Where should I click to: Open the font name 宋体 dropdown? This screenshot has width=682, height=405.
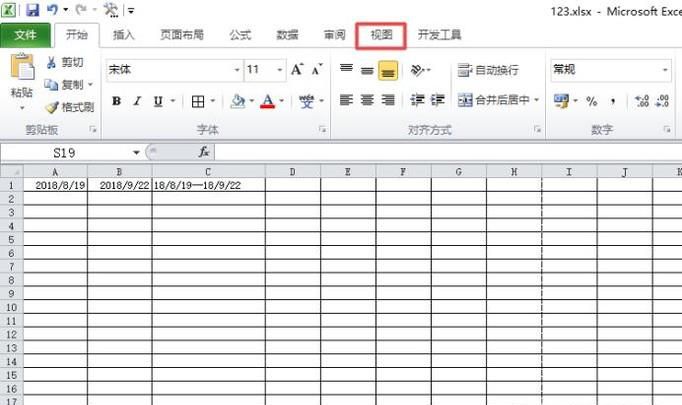click(237, 70)
